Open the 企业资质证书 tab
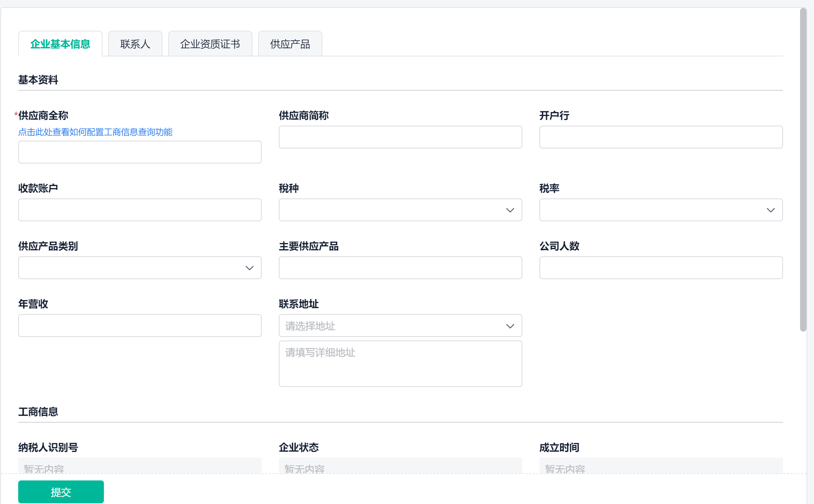The image size is (814, 504). click(210, 44)
